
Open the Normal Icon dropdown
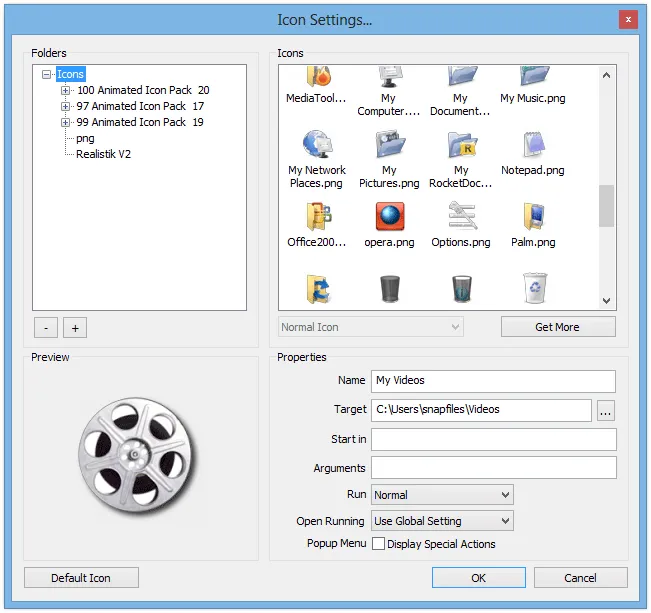pyautogui.click(x=371, y=327)
